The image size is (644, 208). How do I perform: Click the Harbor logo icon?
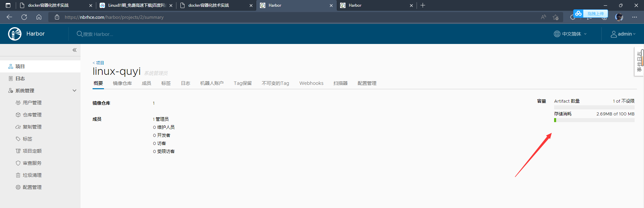15,34
